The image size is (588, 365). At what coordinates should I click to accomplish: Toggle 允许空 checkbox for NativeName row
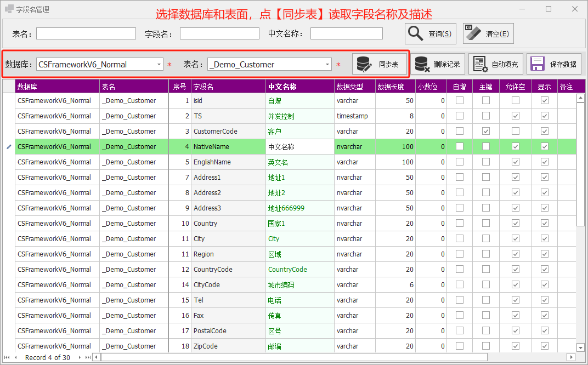515,146
